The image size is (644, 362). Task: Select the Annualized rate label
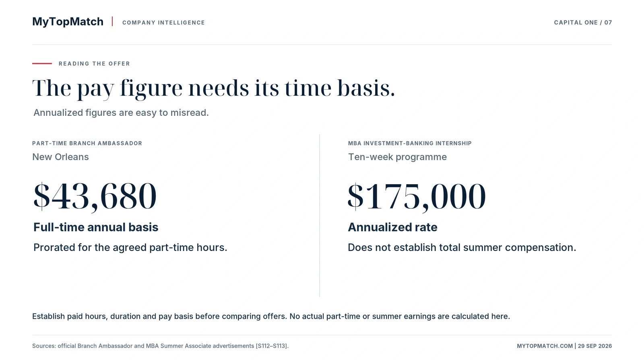(392, 227)
